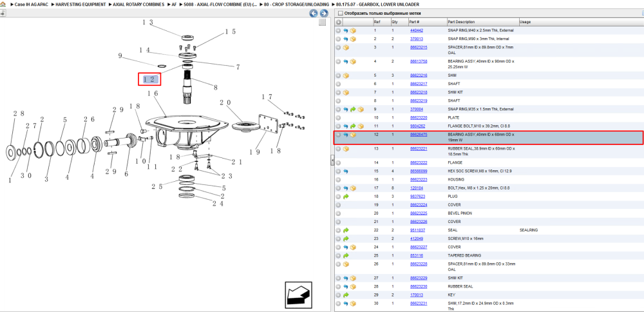Open part number link 86623219
Image resolution: width=644 pixels, height=312 pixels.
[419, 101]
